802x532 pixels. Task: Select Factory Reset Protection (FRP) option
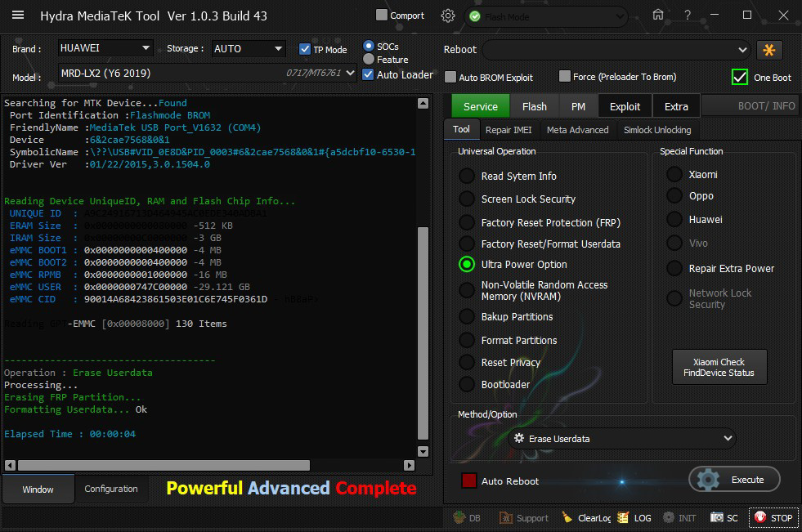click(x=467, y=222)
